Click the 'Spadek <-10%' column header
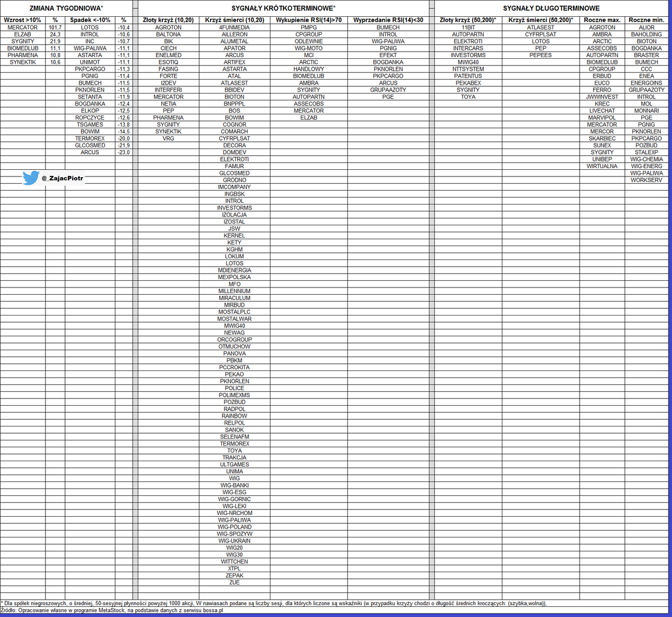This screenshot has width=672, height=617. pyautogui.click(x=90, y=20)
